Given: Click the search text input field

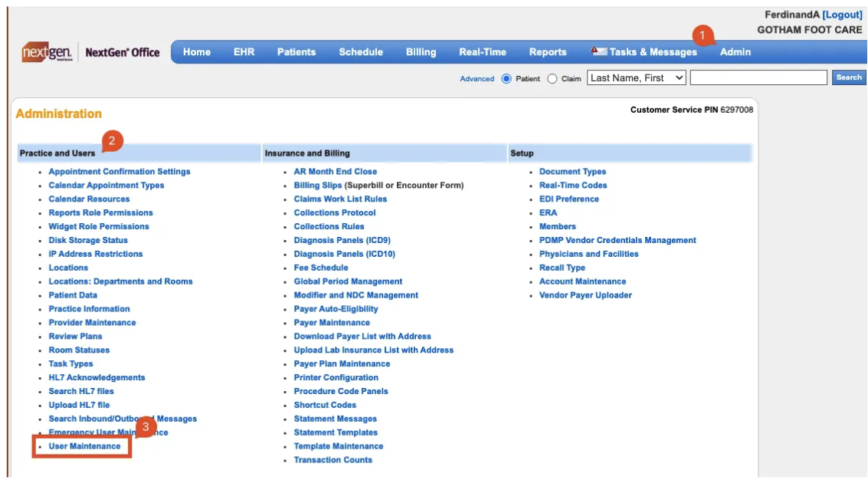Looking at the screenshot, I should (x=758, y=78).
